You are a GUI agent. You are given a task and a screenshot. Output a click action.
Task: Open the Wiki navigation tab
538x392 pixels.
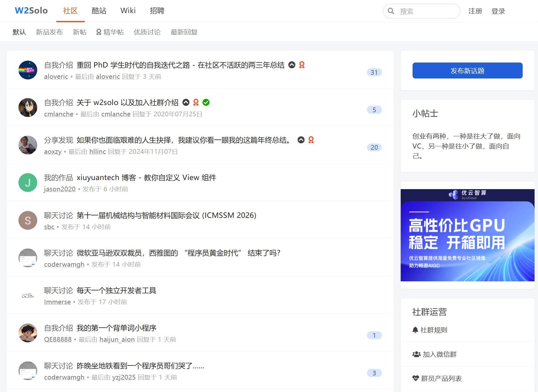click(128, 11)
